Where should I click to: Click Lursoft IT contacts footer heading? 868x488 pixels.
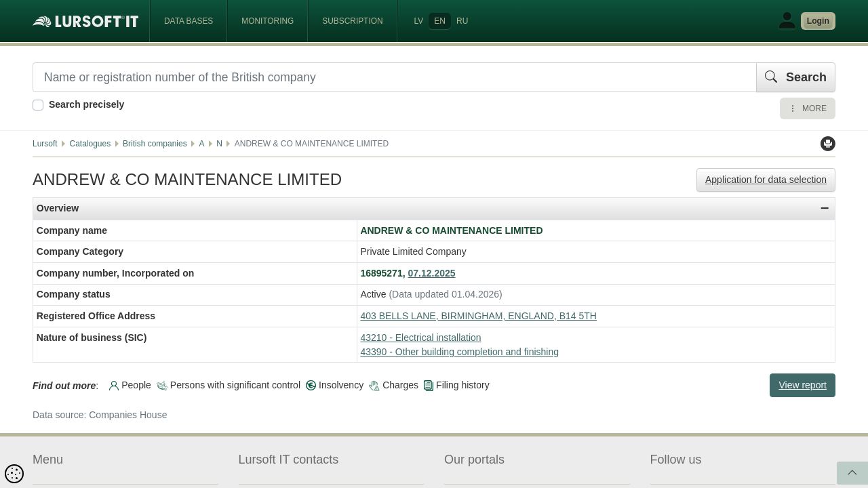(x=288, y=460)
